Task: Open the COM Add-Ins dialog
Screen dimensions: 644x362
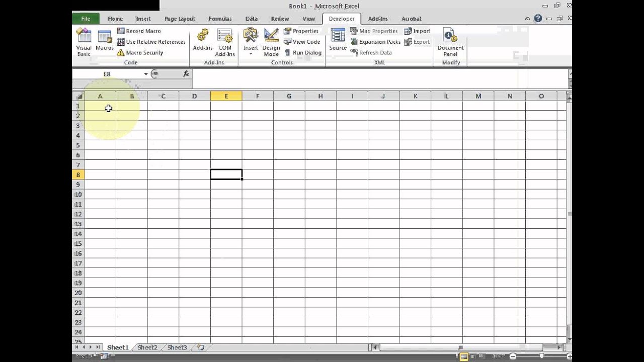Action: (225, 42)
